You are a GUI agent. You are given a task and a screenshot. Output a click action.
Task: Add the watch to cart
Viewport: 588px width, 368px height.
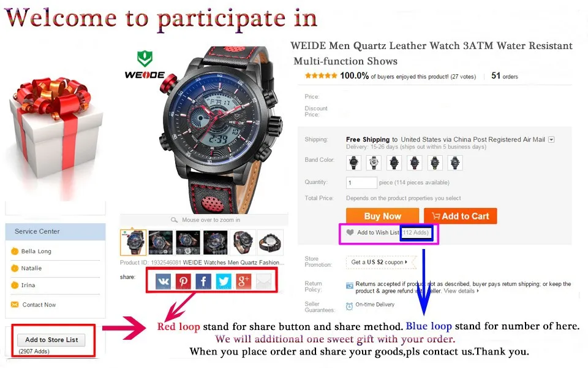tap(461, 216)
